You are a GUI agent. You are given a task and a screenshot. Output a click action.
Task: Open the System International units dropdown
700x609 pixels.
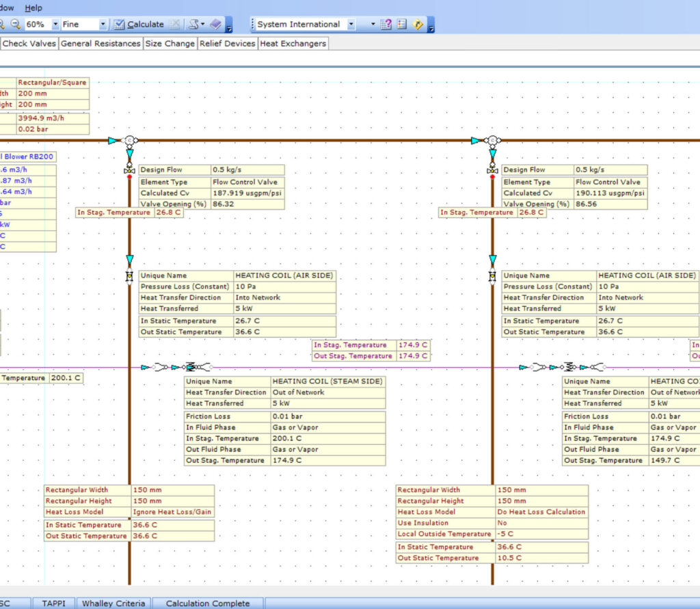click(x=351, y=25)
